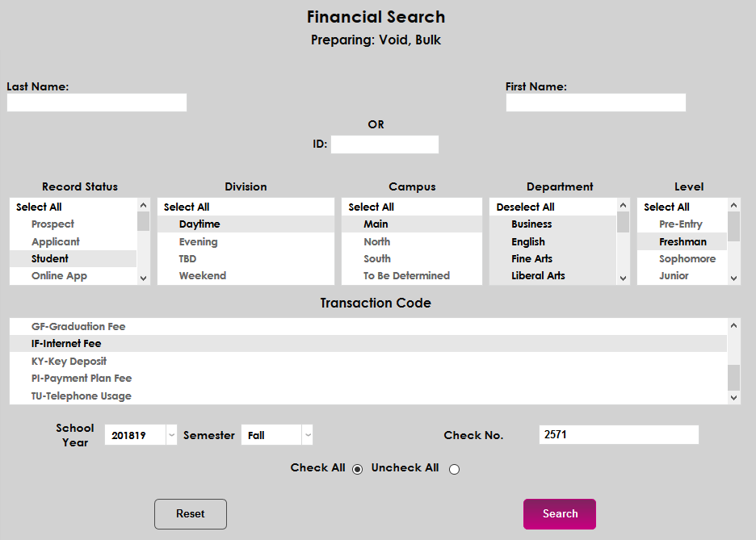This screenshot has width=756, height=540.
Task: Click the ID input field
Action: pyautogui.click(x=384, y=144)
